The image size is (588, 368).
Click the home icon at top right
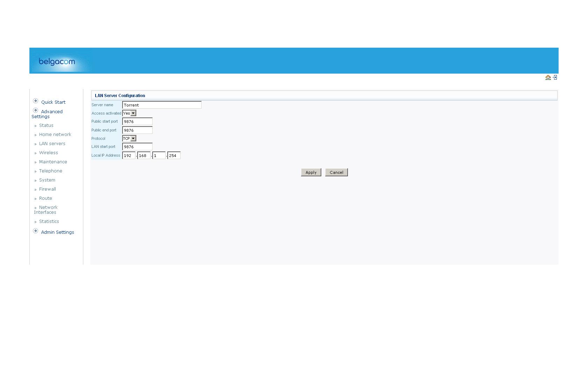548,77
